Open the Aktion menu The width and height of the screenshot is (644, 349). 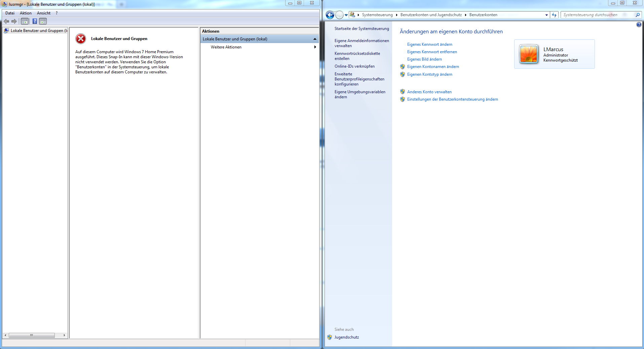26,13
